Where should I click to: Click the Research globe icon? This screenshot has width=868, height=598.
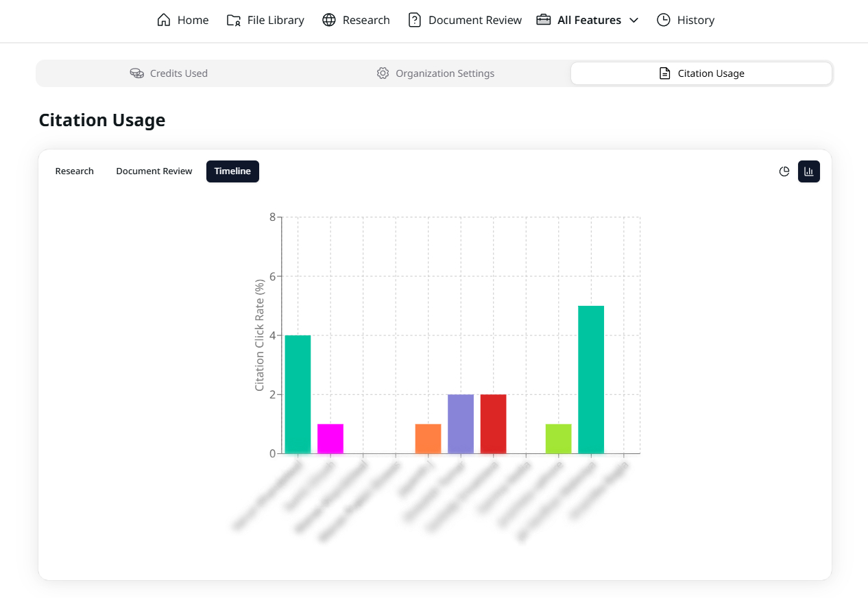(329, 20)
